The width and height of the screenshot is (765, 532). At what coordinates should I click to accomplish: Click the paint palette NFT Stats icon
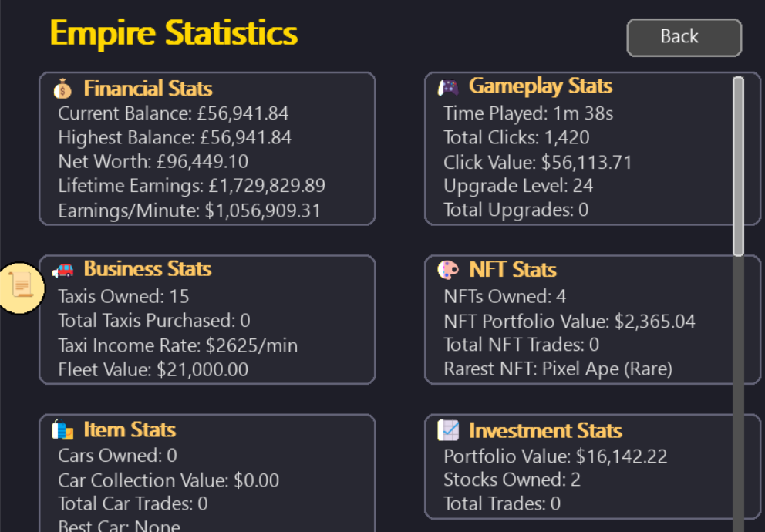point(448,271)
